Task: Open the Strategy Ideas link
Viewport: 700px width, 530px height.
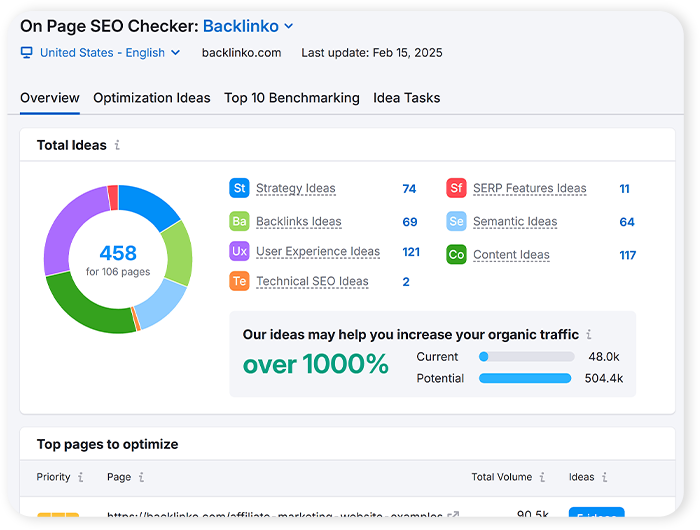Action: pos(296,188)
